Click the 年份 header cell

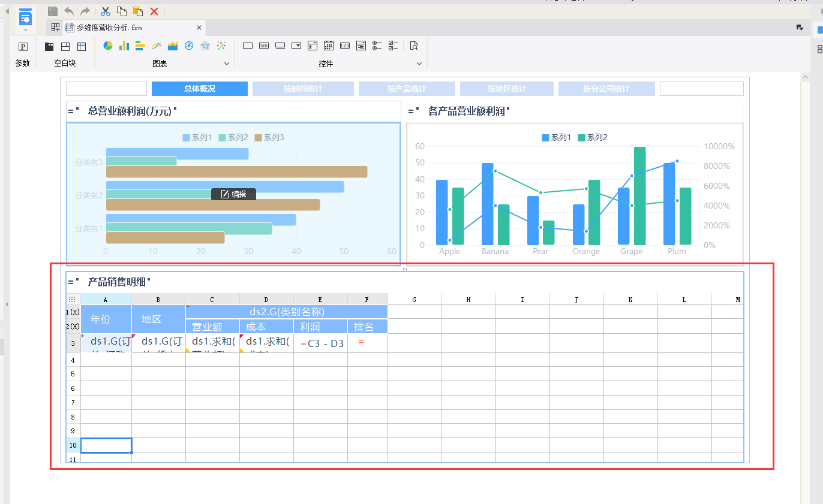[106, 319]
